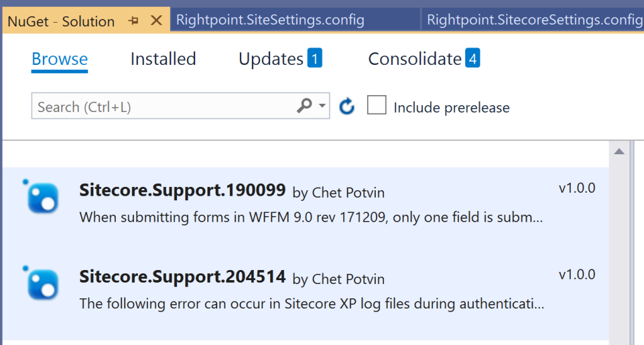Screen dimensions: 644x345
Task: Click v1.0.0 of Sitecore.Support.204514
Action: point(577,274)
